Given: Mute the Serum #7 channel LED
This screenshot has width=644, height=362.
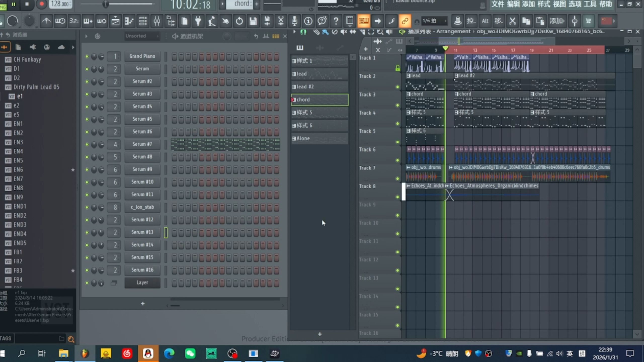Looking at the screenshot, I should click(87, 145).
